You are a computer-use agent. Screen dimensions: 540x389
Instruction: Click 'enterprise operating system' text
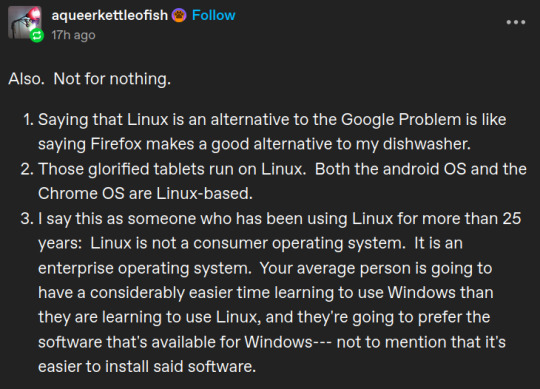(143, 269)
